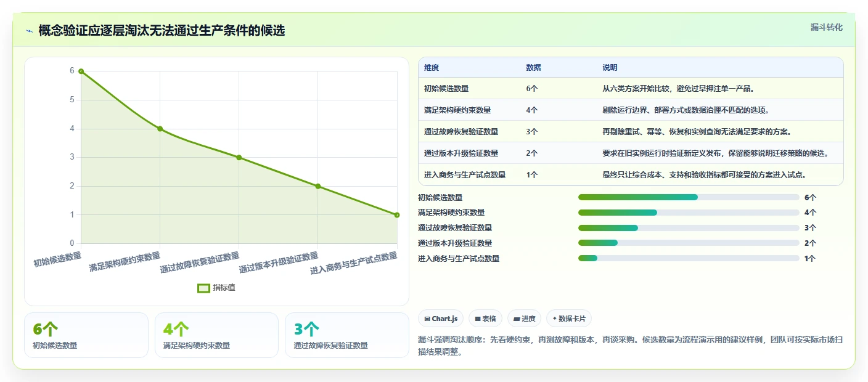
Task: Click the description starting 要求在旧实例运行时
Action: (x=715, y=153)
